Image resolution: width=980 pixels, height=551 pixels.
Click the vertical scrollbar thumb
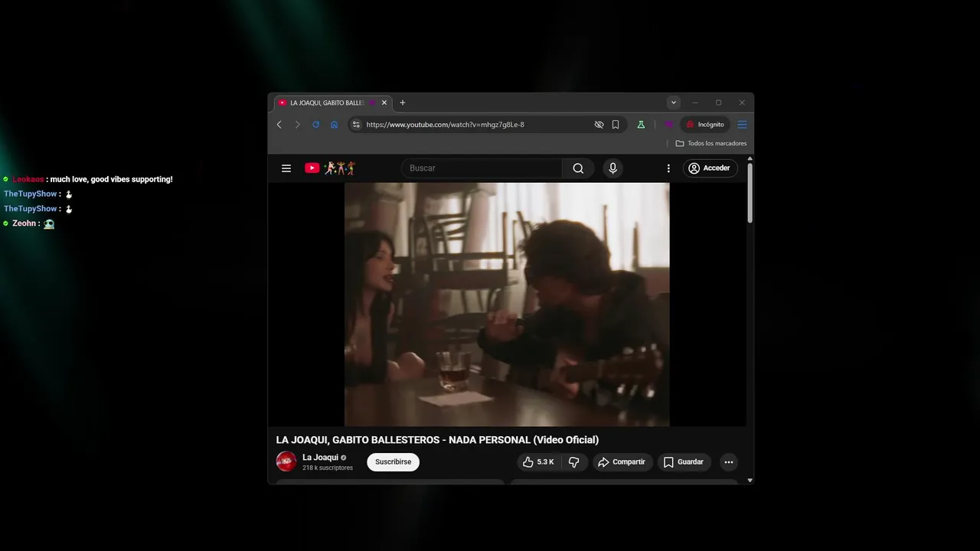(750, 193)
